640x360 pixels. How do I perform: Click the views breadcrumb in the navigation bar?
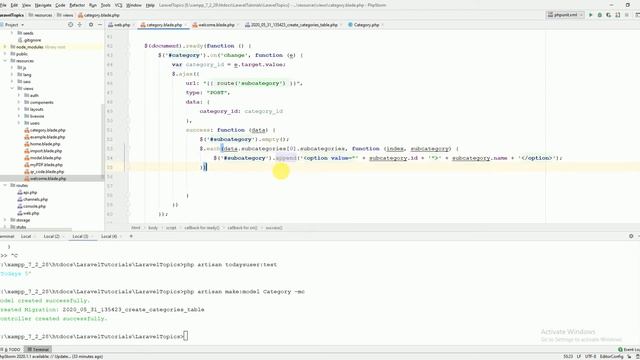[x=65, y=15]
